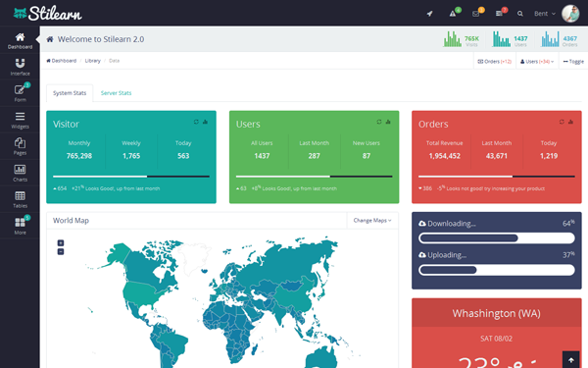Viewport: 588px width, 368px height.
Task: Open chart icon on Users card
Action: [x=388, y=122]
